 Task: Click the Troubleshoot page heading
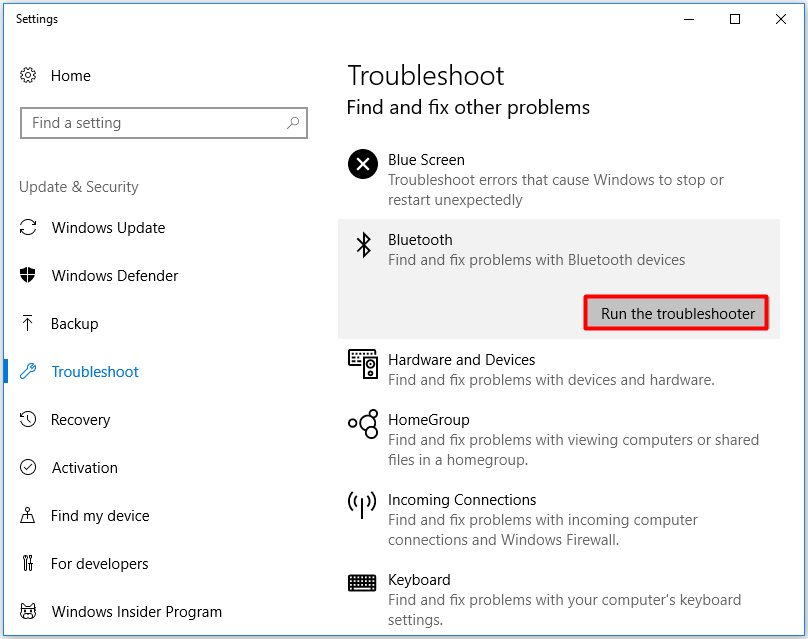pos(426,76)
